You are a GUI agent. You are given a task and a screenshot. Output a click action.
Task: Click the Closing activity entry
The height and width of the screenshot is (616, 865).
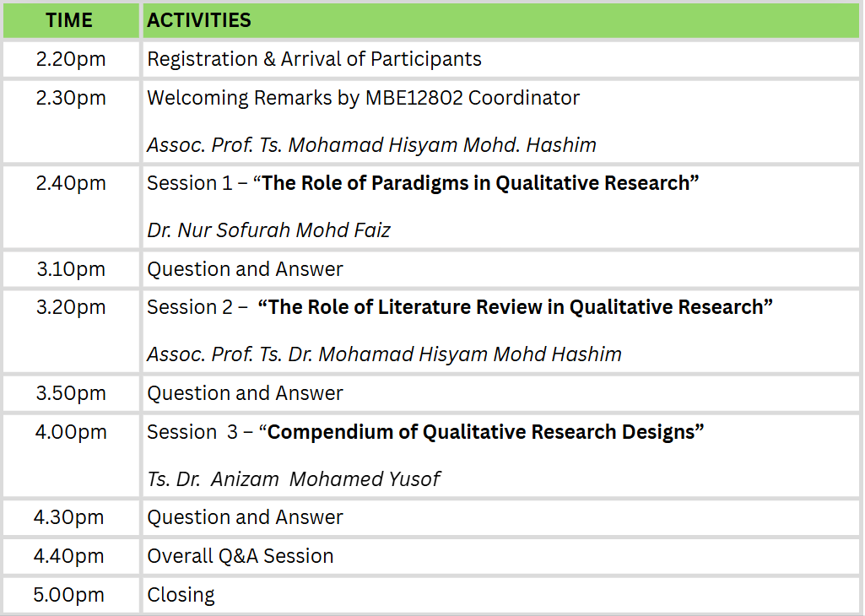point(181,595)
